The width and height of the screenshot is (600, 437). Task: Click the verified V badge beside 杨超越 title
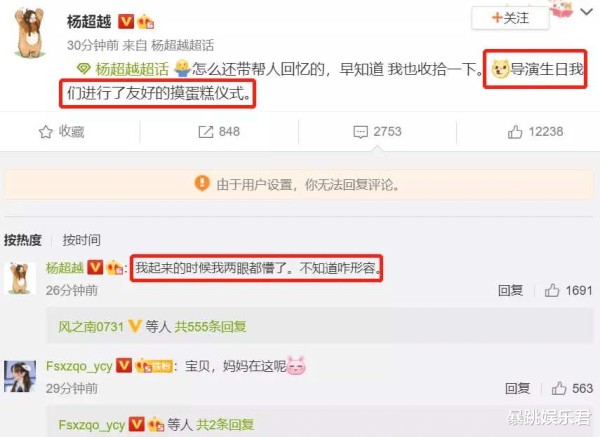point(126,21)
